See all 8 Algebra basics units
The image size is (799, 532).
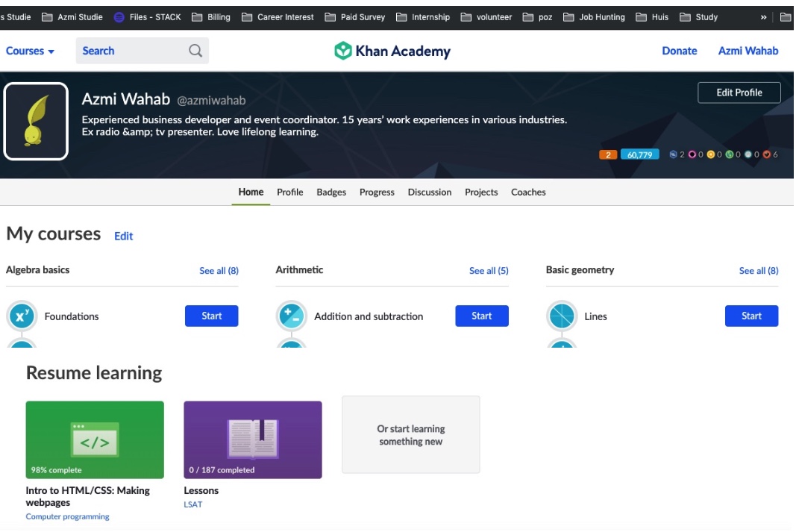[x=219, y=271]
